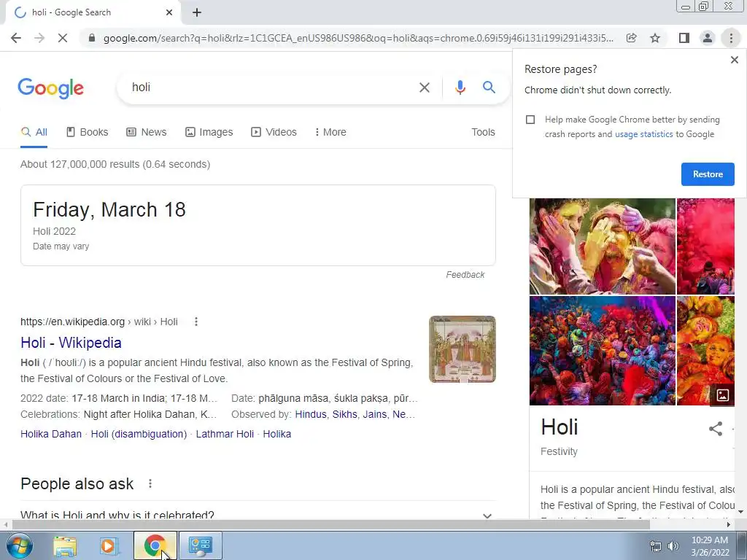
Task: Open the Chrome profile icon
Action: [708, 38]
